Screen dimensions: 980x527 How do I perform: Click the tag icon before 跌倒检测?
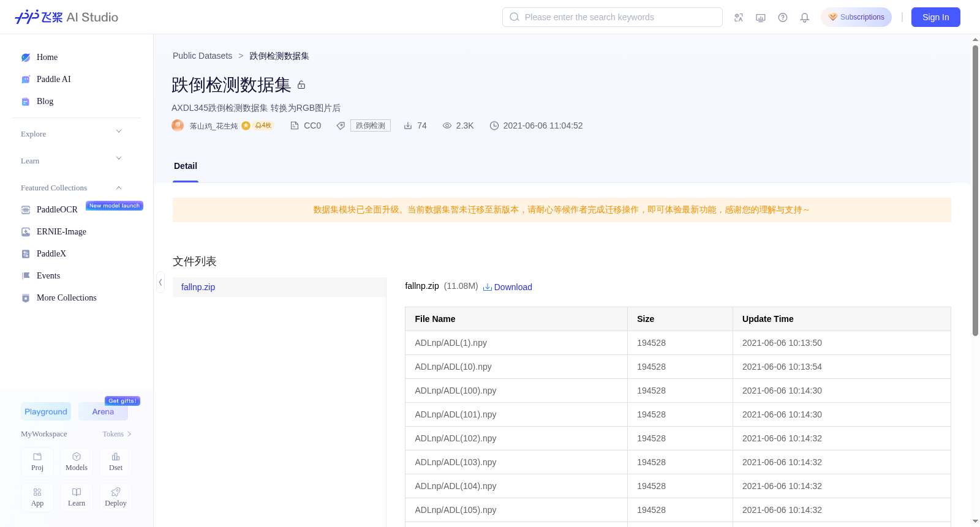coord(341,125)
